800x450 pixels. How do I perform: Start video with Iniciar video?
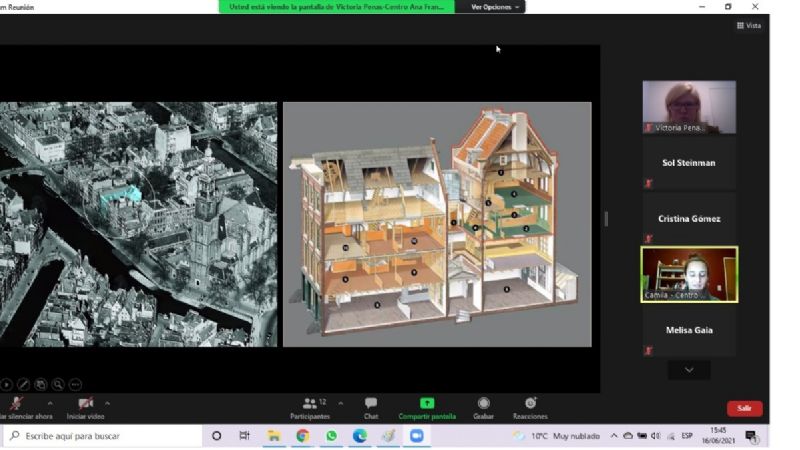85,408
